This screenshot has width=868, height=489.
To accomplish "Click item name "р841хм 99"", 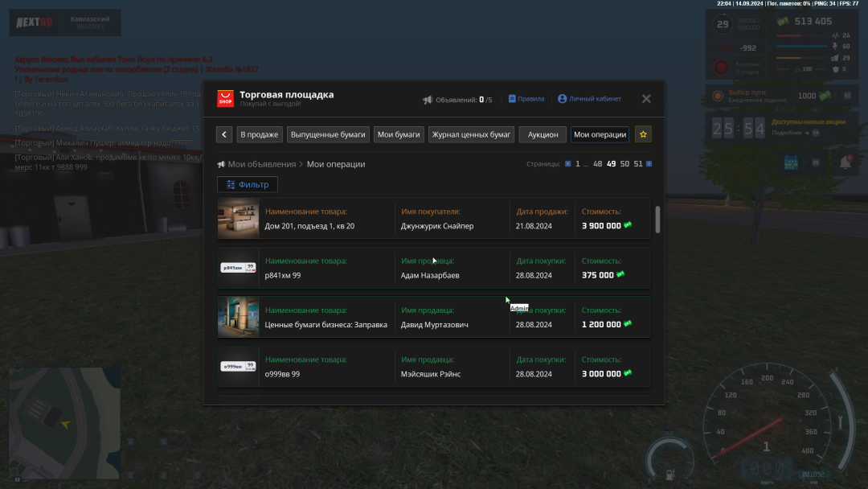I will pos(283,275).
